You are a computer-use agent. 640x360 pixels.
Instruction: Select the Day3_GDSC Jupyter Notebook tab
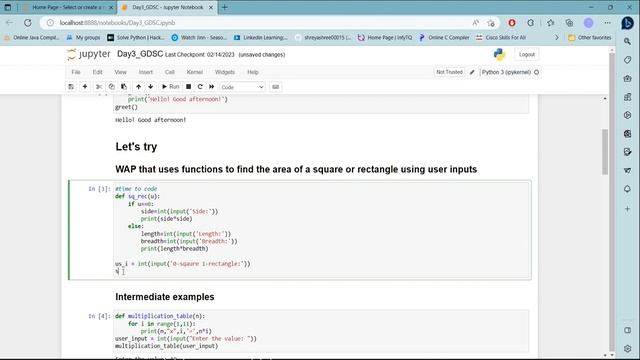coord(167,7)
